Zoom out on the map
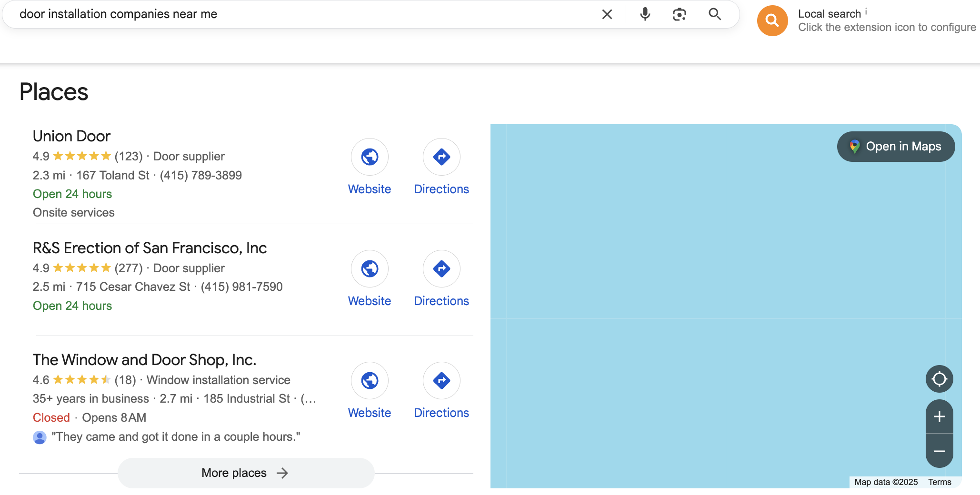This screenshot has height=495, width=980. (x=939, y=451)
